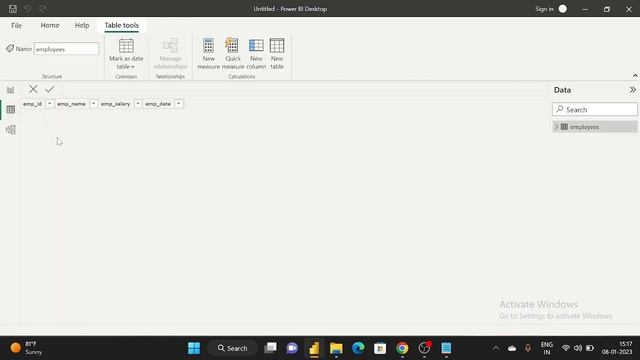The width and height of the screenshot is (640, 360).
Task: Edit the table Name field
Action: [x=66, y=49]
